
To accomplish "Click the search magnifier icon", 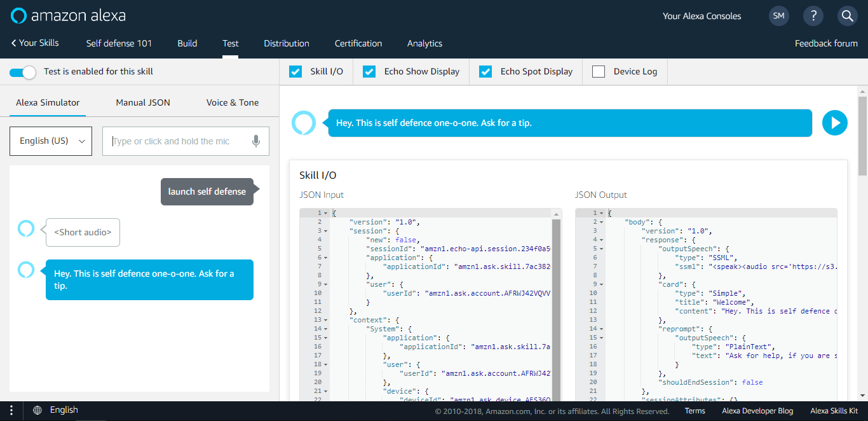I will pos(848,16).
